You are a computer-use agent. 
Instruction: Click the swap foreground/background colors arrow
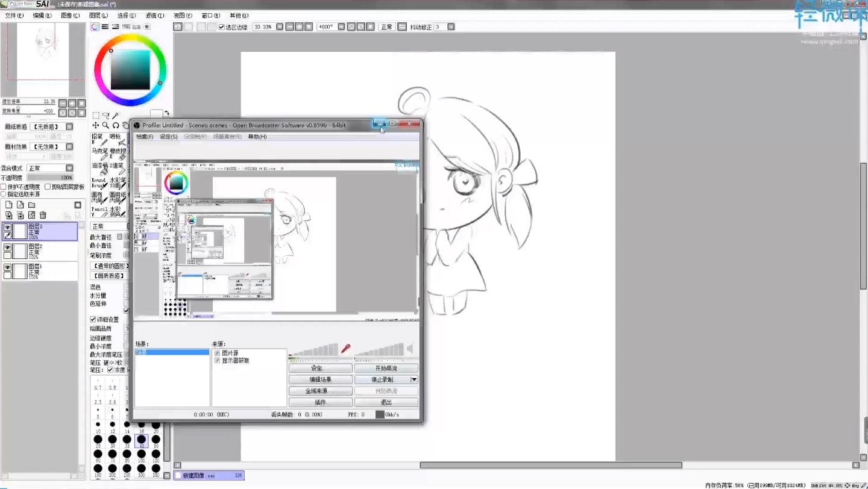point(166,113)
